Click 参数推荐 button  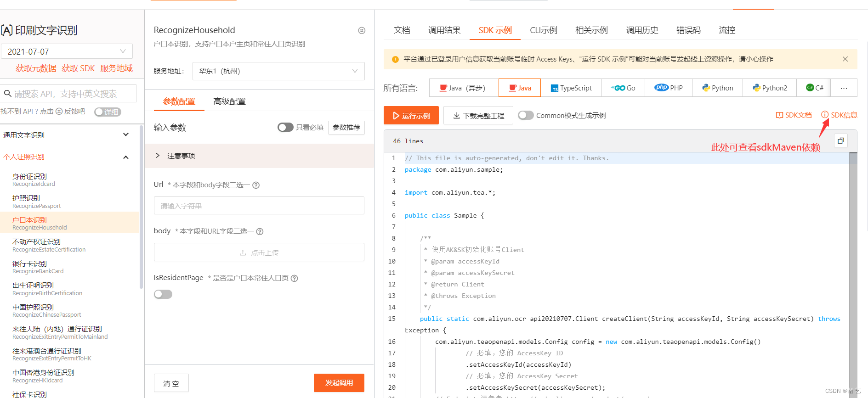346,127
